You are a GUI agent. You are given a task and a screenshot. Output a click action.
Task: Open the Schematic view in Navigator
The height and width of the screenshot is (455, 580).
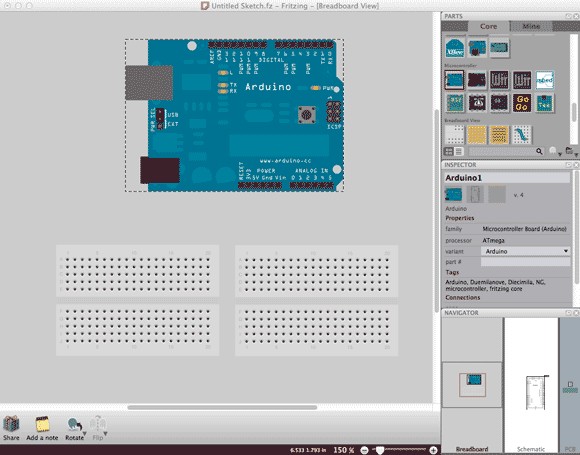[531, 385]
